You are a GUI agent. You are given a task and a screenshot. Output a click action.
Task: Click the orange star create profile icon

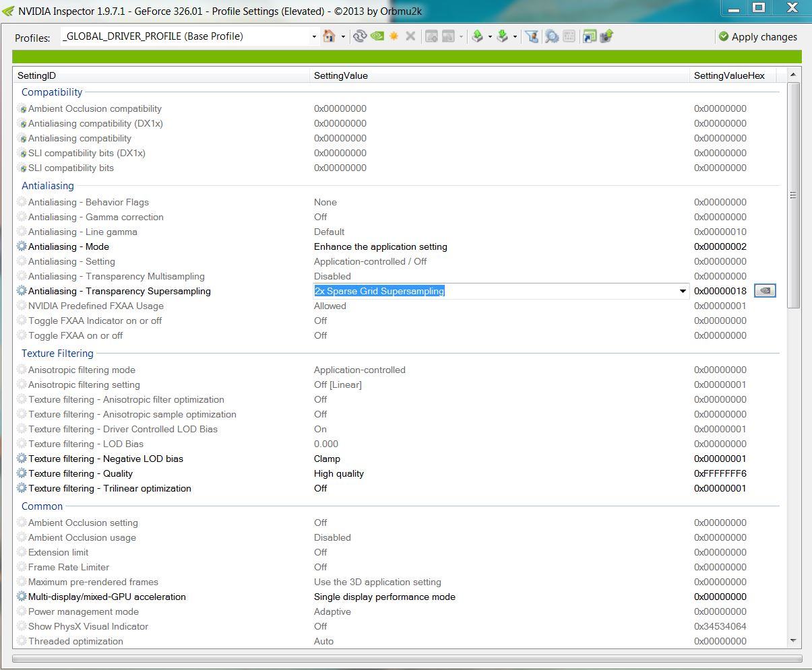[394, 36]
